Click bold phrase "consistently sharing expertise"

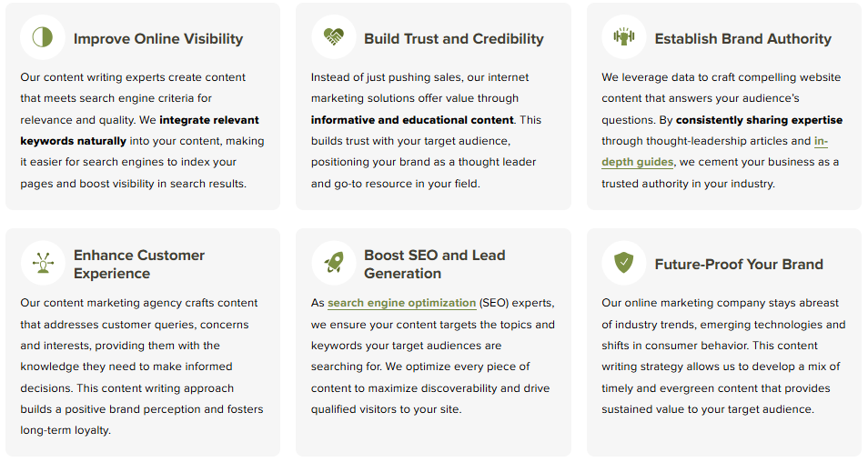(759, 120)
